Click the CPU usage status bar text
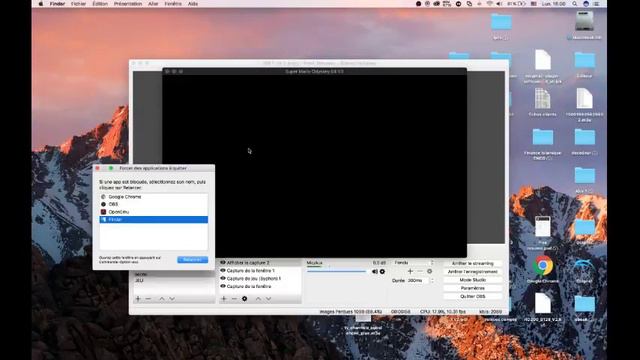The image size is (640, 360). [x=443, y=311]
